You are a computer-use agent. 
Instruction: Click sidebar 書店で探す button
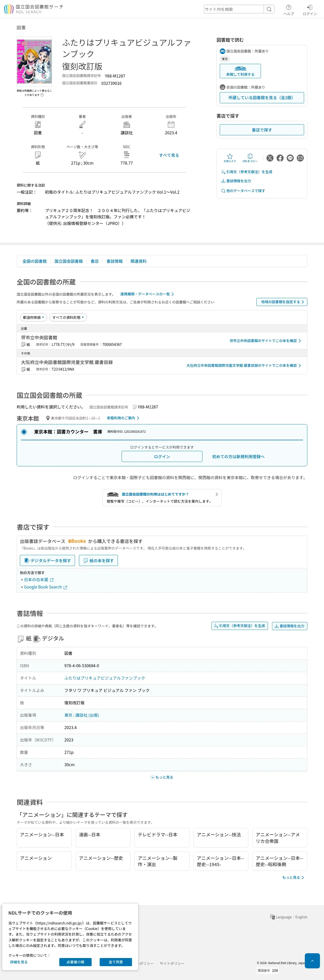(x=262, y=130)
